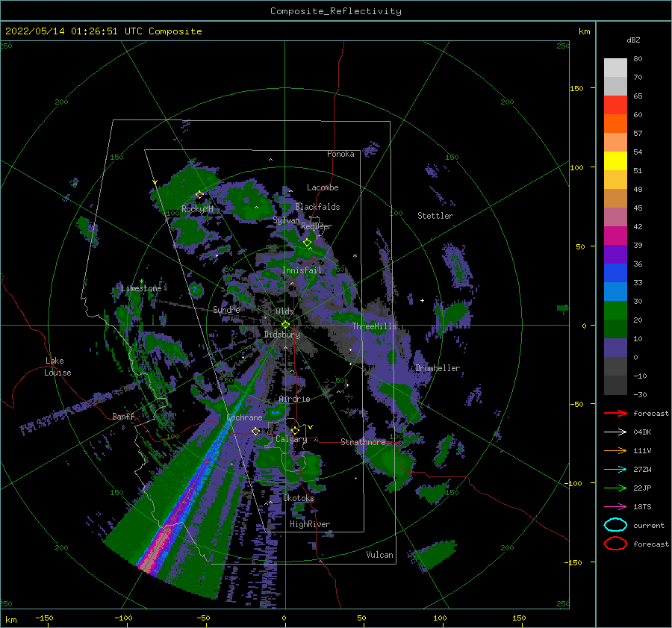Screen dimensions: 672x628
Task: Click the Sylvan label
Action: click(x=286, y=220)
